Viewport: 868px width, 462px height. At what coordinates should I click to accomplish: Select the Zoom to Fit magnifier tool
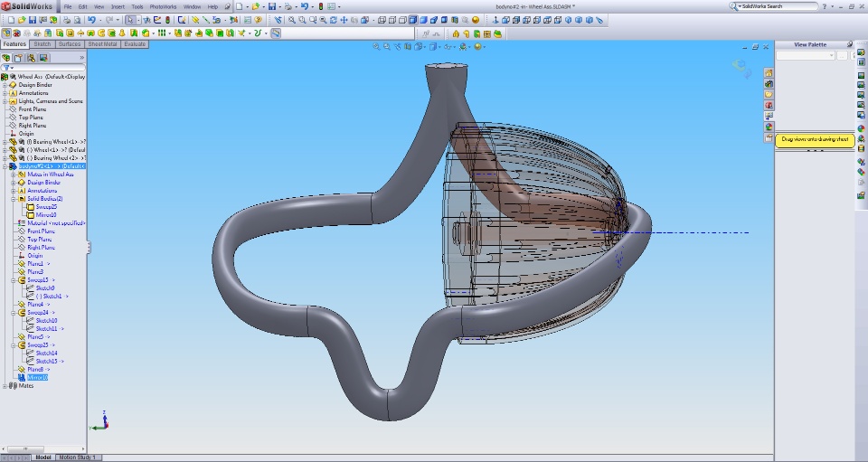coord(292,20)
